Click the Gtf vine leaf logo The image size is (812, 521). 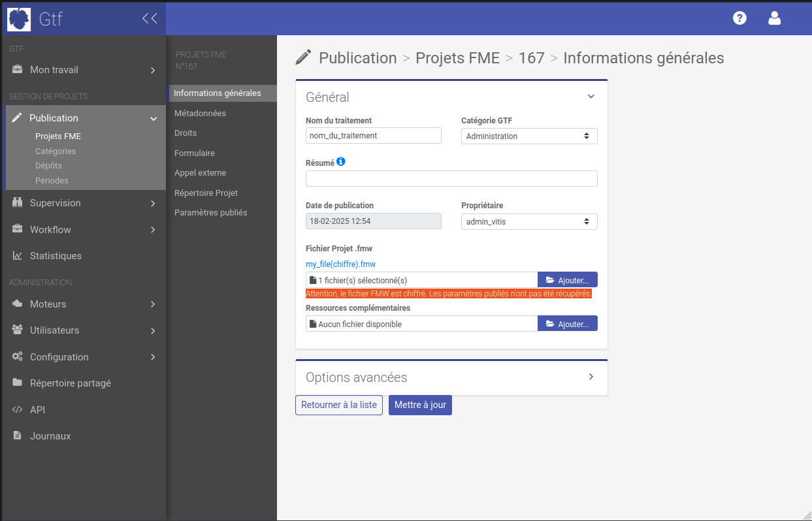[19, 19]
